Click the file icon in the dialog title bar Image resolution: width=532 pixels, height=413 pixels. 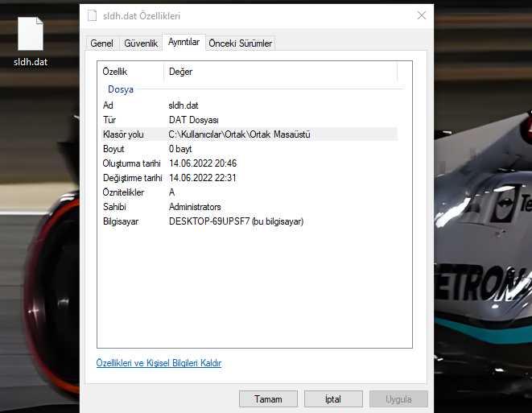click(x=92, y=15)
